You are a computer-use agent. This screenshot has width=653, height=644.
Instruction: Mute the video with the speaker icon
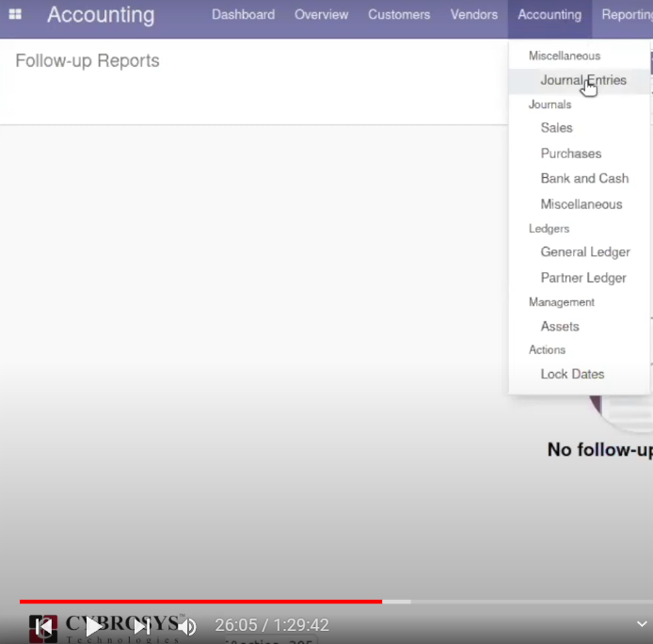(187, 626)
